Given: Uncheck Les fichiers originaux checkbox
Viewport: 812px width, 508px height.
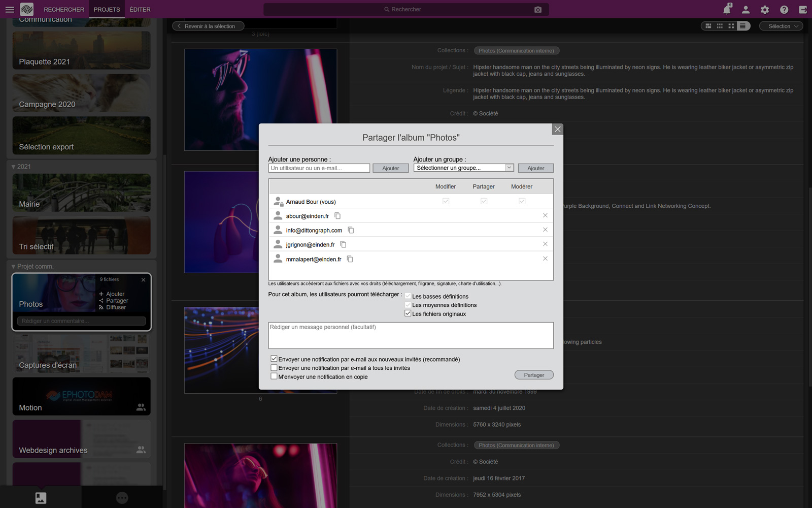Looking at the screenshot, I should coord(408,313).
